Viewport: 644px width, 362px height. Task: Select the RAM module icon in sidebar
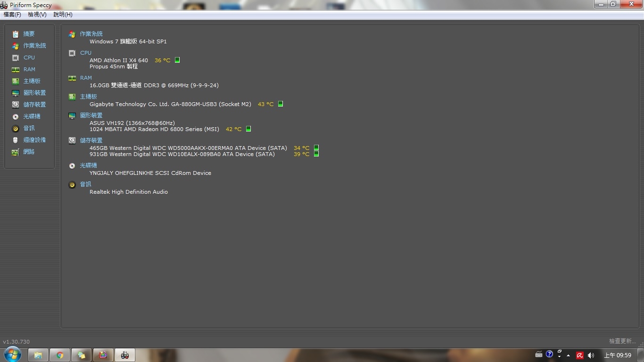[16, 69]
